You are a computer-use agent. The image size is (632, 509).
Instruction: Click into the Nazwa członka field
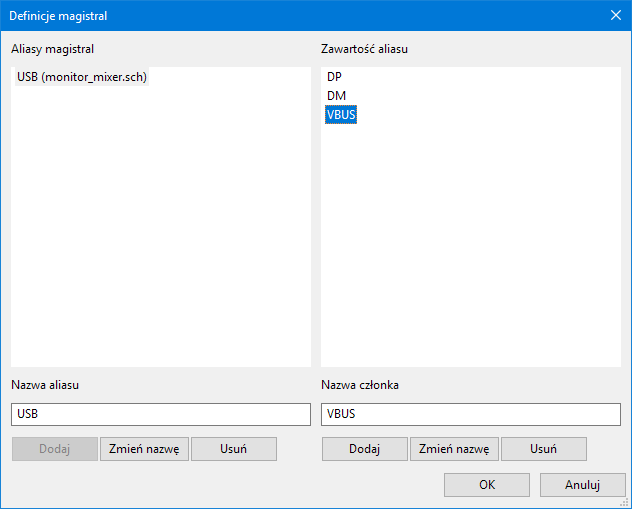coord(471,414)
